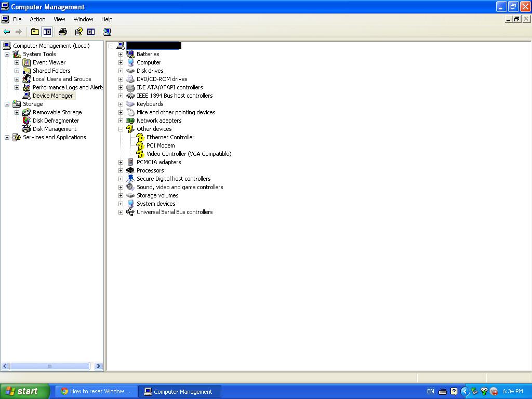The width and height of the screenshot is (532, 399).
Task: Click the EN language indicator
Action: [431, 392]
